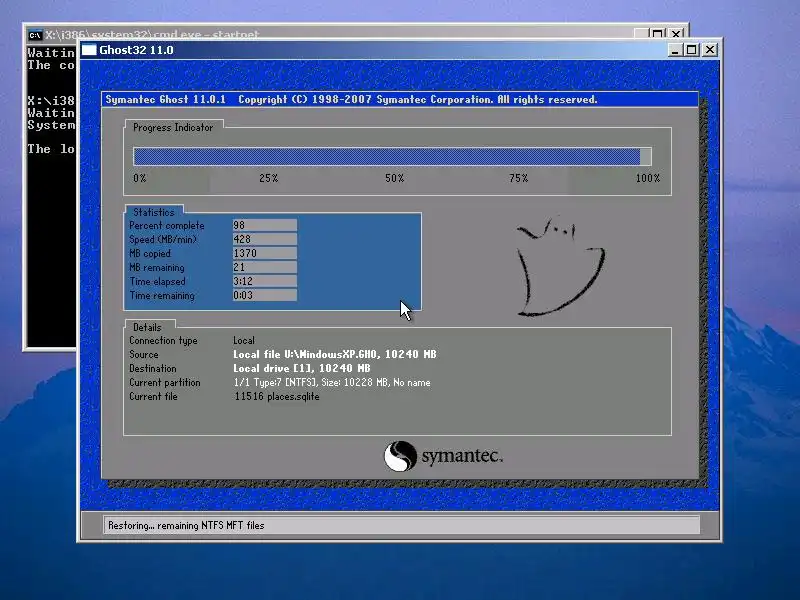Click the Symantec Ghost copyright banner
Screen dimensions: 800x600
(x=400, y=99)
